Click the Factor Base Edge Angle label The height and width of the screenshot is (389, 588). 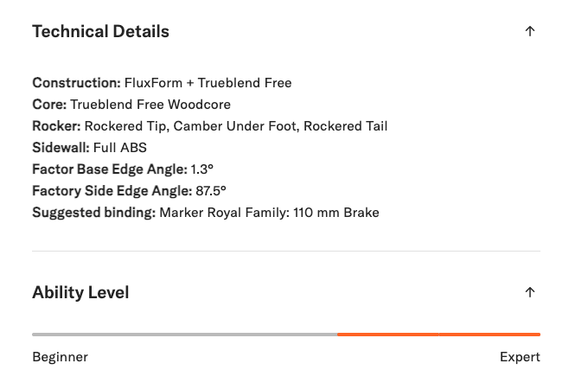[109, 169]
